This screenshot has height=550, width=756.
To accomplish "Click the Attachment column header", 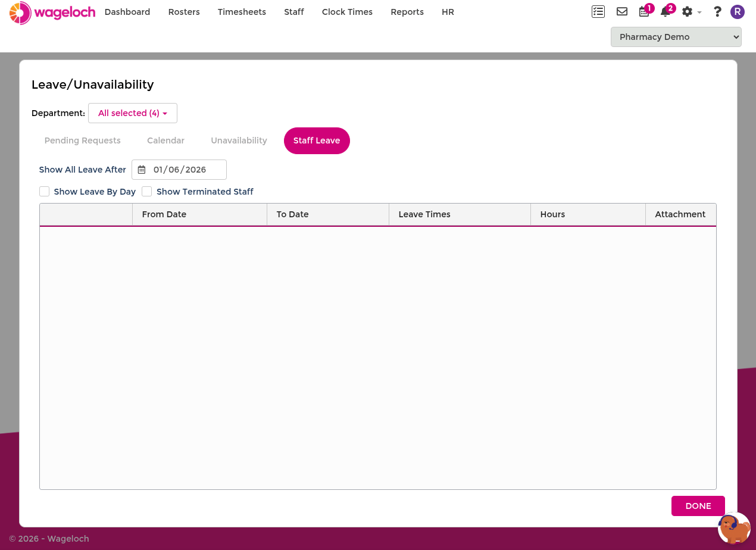I will pyautogui.click(x=680, y=214).
